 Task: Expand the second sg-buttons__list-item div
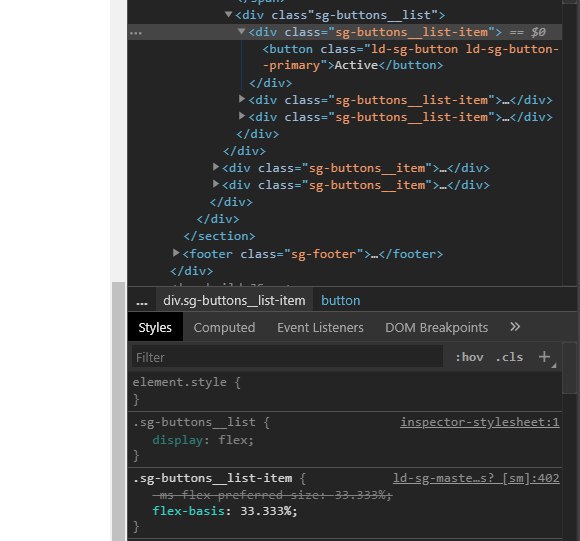[242, 99]
